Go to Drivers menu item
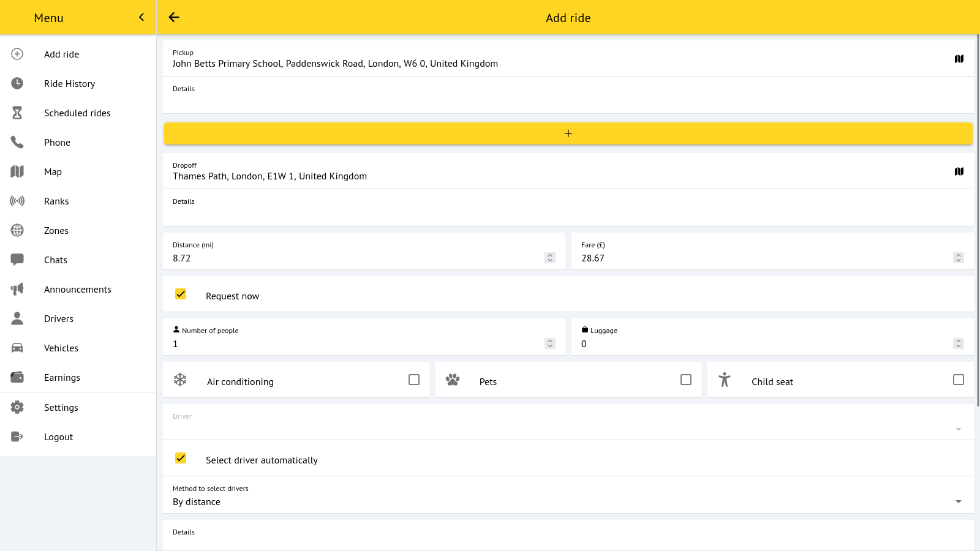The height and width of the screenshot is (551, 980). [59, 319]
